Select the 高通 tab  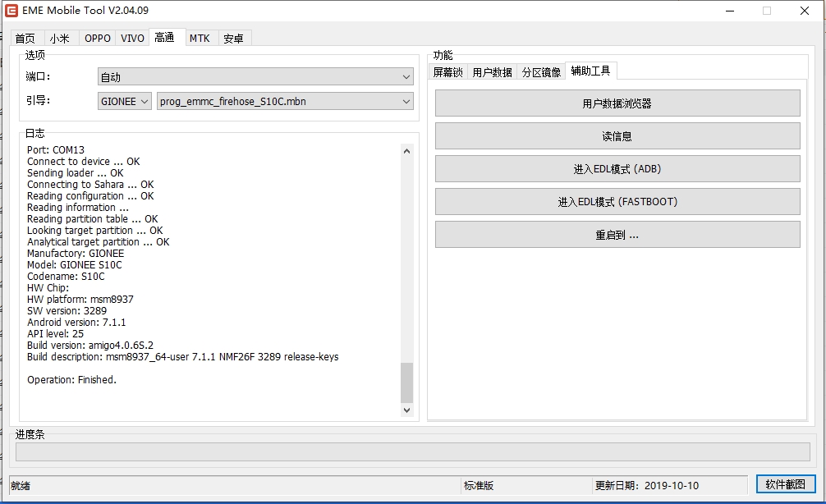point(165,37)
